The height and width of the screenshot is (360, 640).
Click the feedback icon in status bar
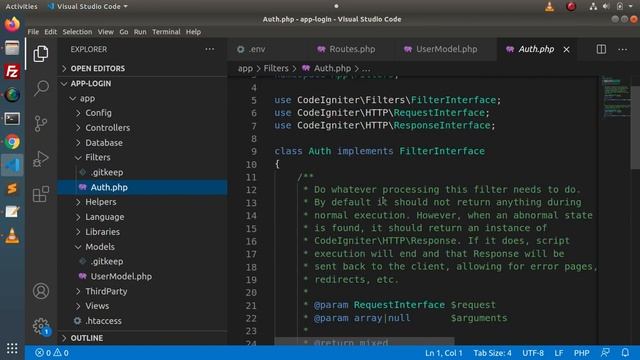click(x=605, y=353)
